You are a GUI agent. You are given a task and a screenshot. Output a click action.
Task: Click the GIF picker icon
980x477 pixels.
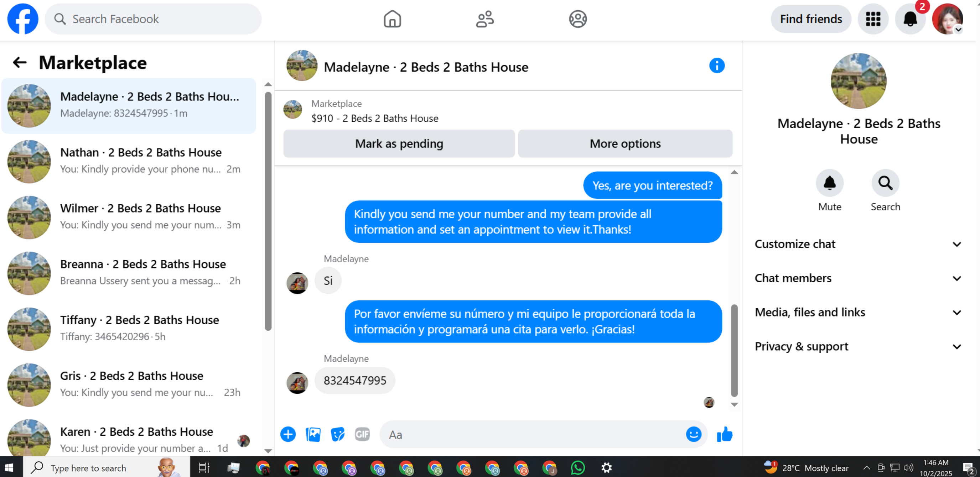(362, 434)
